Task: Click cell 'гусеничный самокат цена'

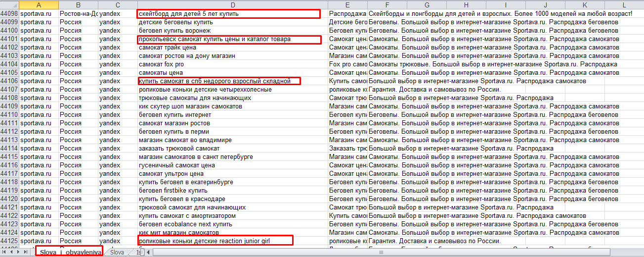Action: point(232,165)
